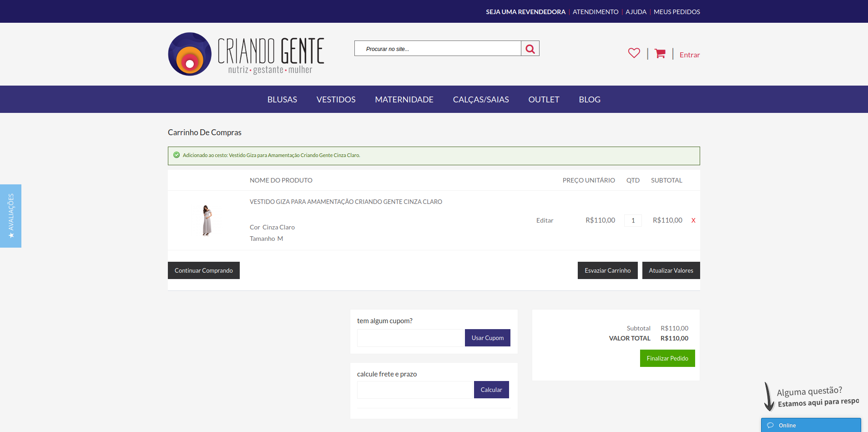
Task: Open the wishlist heart icon
Action: click(634, 53)
